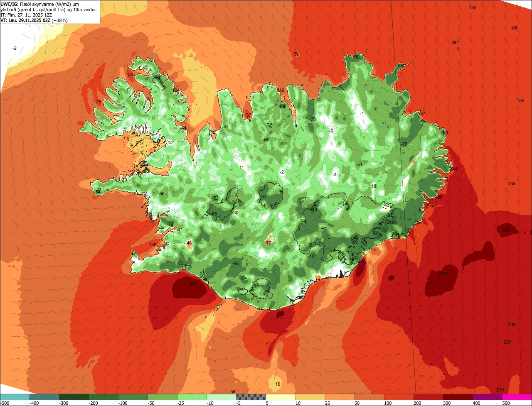Pick the -25 to -10 light green swatch
The image size is (532, 406).
(x=192, y=397)
